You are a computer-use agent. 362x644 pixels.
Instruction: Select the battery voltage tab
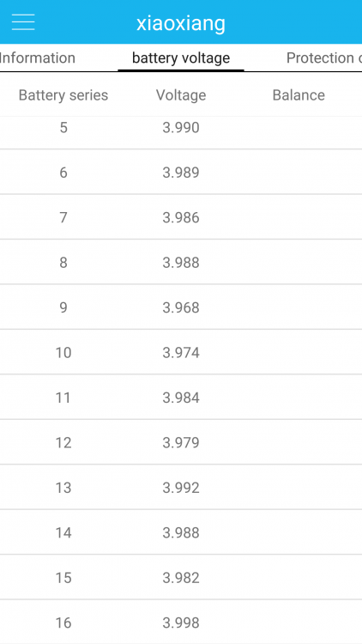[x=181, y=58]
